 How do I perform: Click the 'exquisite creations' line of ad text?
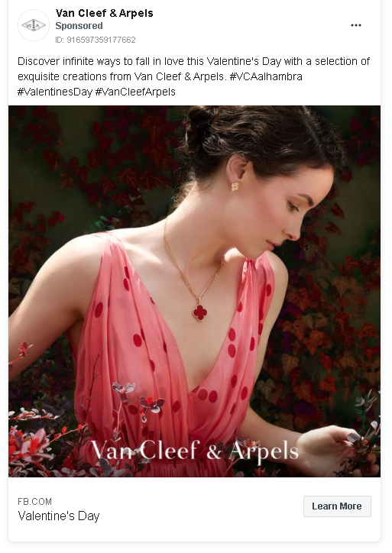[x=160, y=76]
